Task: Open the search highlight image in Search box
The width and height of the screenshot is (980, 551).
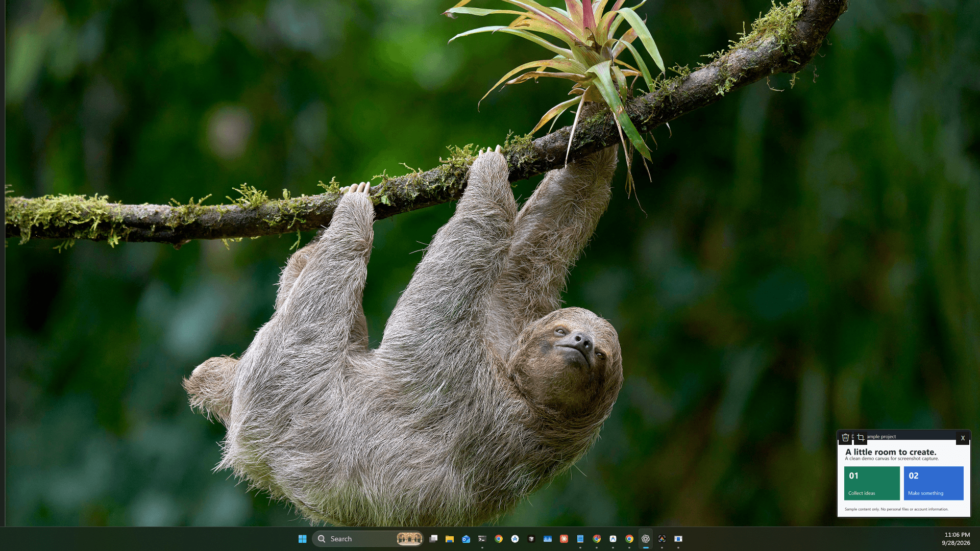Action: pyautogui.click(x=409, y=539)
